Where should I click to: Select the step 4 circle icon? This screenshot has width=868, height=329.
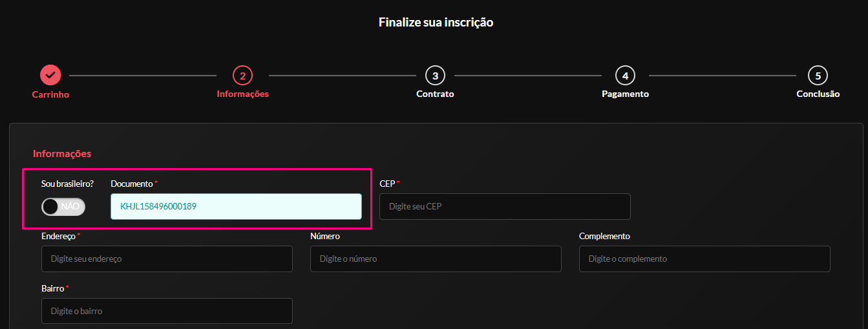point(625,76)
